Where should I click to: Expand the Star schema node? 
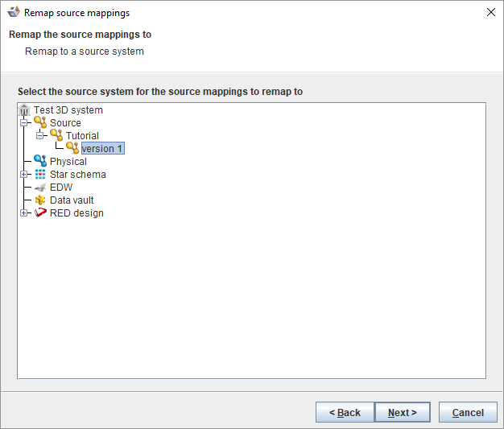tap(24, 175)
